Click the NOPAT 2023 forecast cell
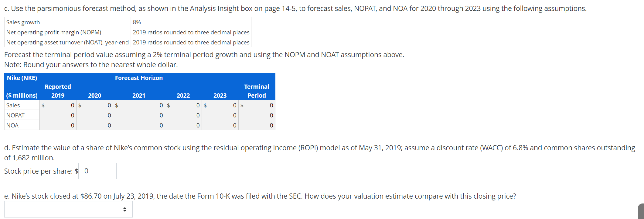The height and width of the screenshot is (219, 644). click(x=220, y=115)
